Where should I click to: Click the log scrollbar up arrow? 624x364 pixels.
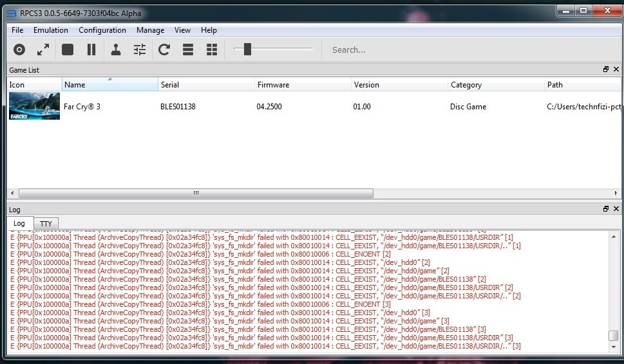614,237
